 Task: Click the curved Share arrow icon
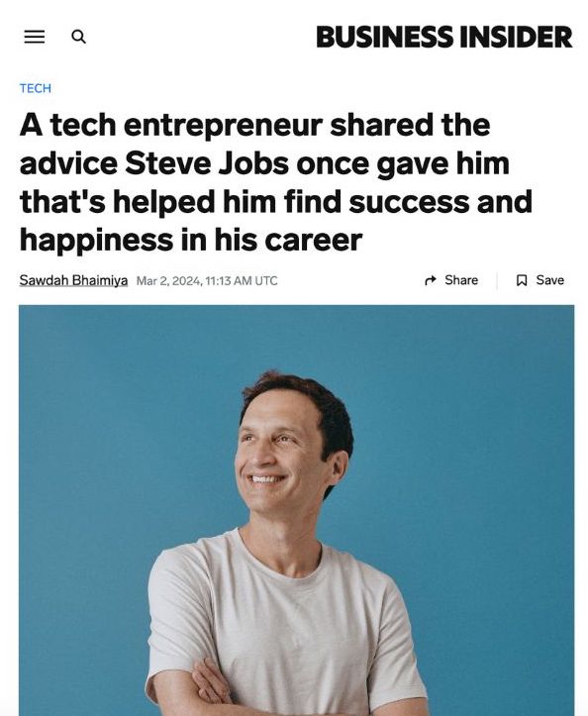tap(431, 280)
